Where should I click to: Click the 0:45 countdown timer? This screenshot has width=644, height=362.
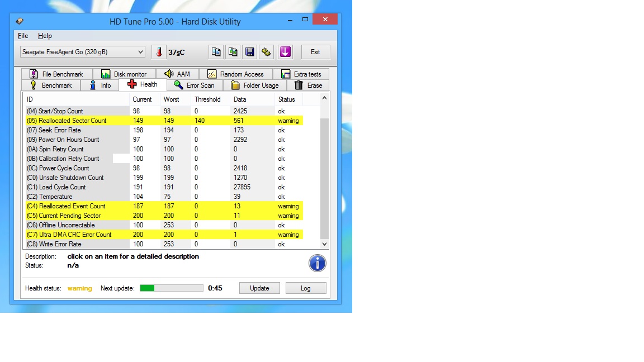pos(215,288)
